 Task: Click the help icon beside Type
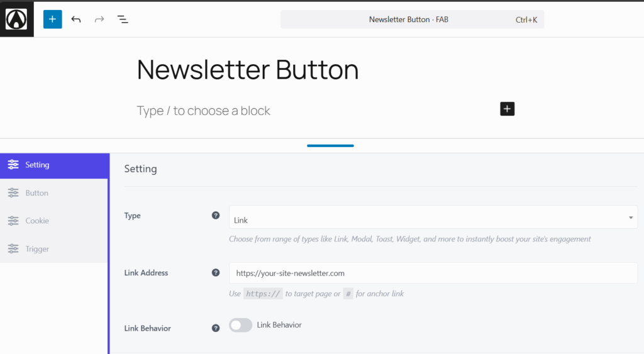click(x=216, y=216)
